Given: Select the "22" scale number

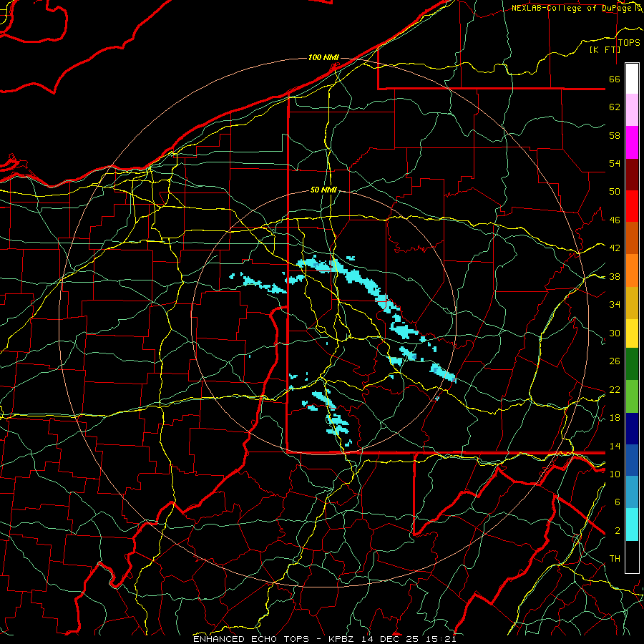Looking at the screenshot, I should [615, 390].
